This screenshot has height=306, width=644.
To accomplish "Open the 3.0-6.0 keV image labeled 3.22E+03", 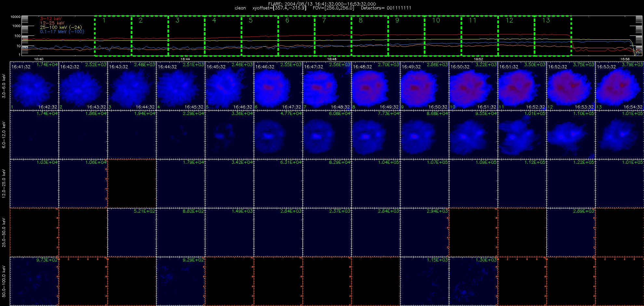I will pos(473,86).
